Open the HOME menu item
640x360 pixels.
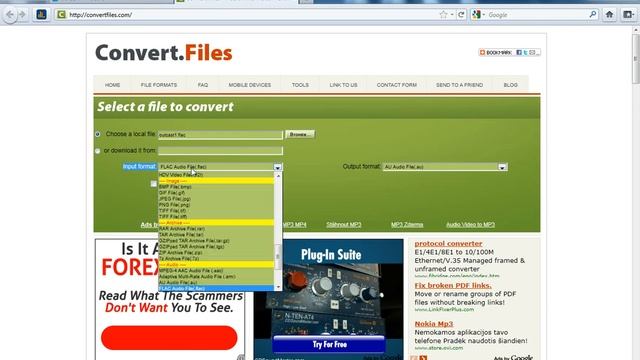[112, 85]
